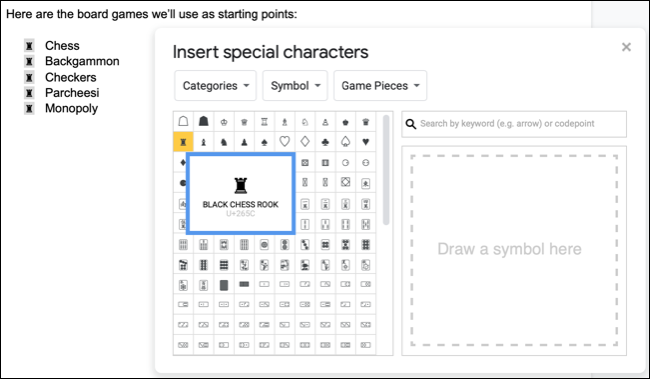Pick the black chess pawn symbol

click(x=244, y=142)
